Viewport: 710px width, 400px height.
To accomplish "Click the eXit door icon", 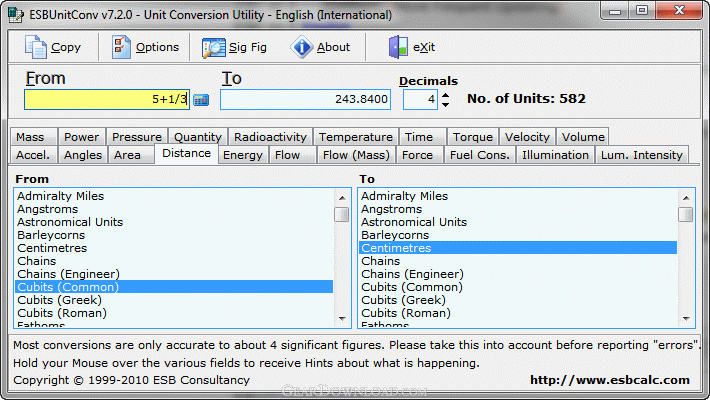I will coord(398,47).
